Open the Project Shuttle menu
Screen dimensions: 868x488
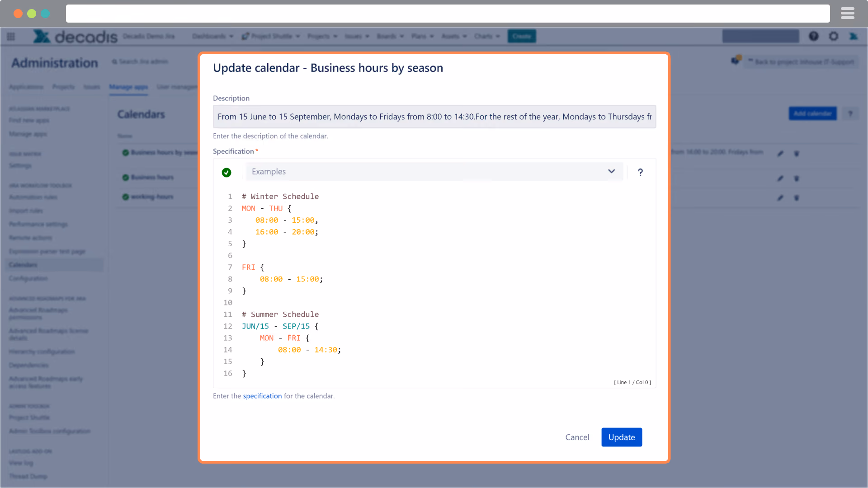[x=271, y=36]
